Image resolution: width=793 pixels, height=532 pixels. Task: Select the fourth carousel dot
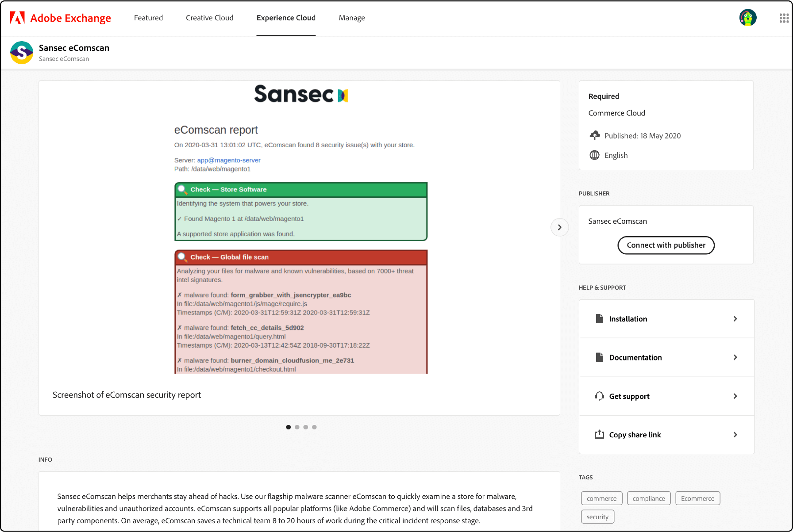coord(314,427)
